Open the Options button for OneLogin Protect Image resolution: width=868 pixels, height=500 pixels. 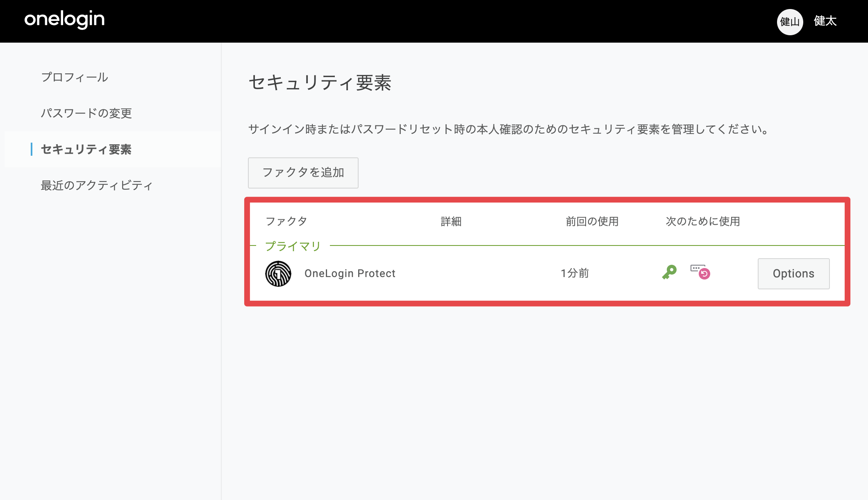click(793, 274)
